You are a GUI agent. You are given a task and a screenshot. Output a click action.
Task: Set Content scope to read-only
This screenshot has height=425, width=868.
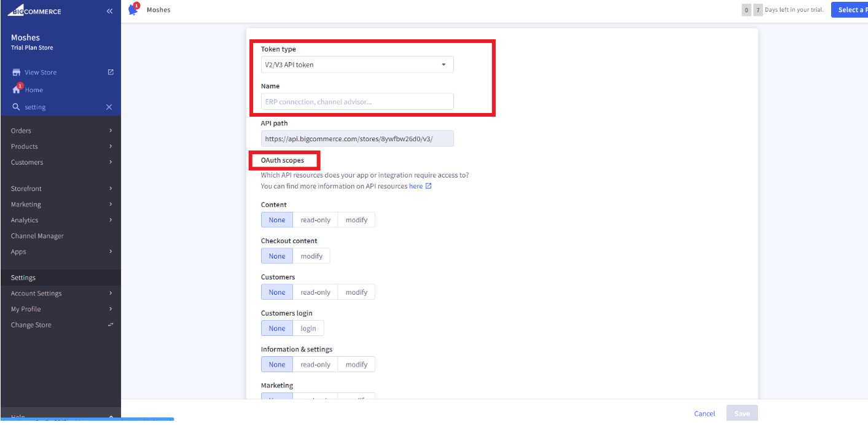[x=315, y=220]
